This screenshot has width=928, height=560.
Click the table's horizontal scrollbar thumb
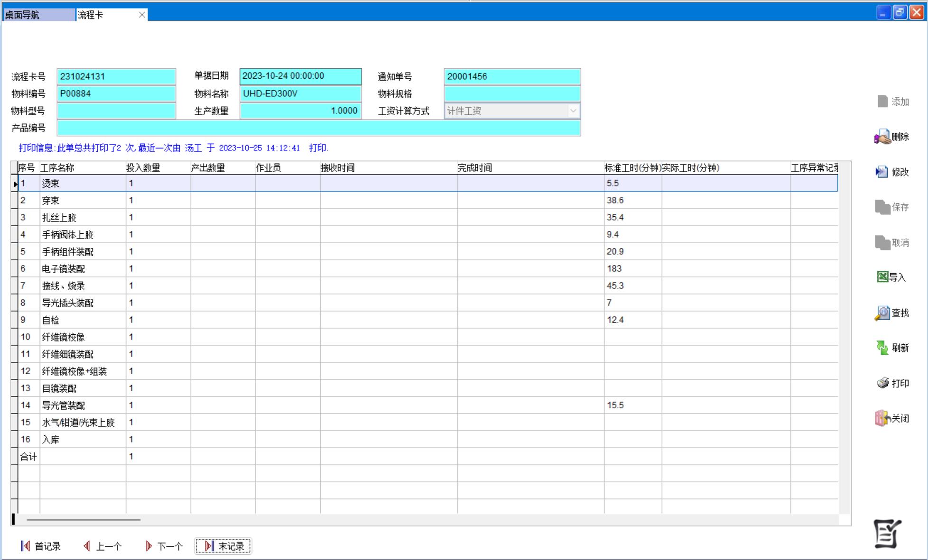coord(84,520)
